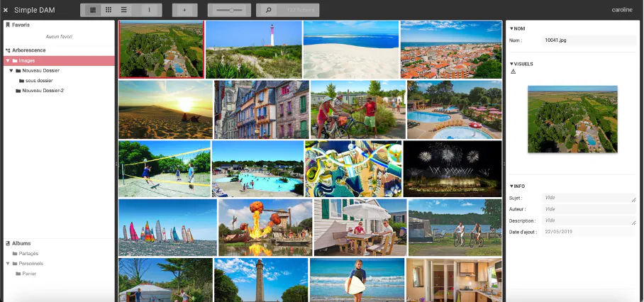Click the X icon beside Simple DAM
644x302 pixels.
point(6,10)
